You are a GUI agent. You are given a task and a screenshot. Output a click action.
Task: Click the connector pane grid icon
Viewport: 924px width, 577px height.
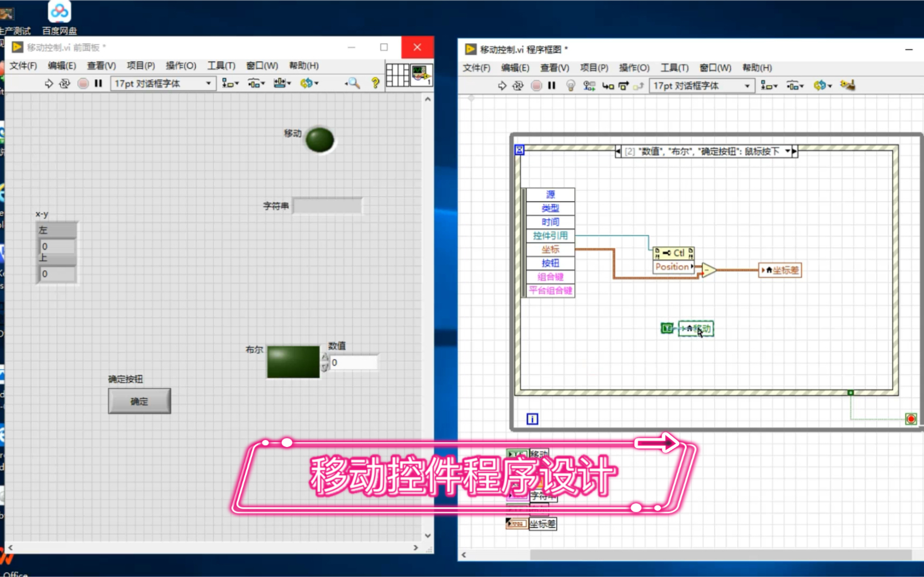[x=397, y=75]
